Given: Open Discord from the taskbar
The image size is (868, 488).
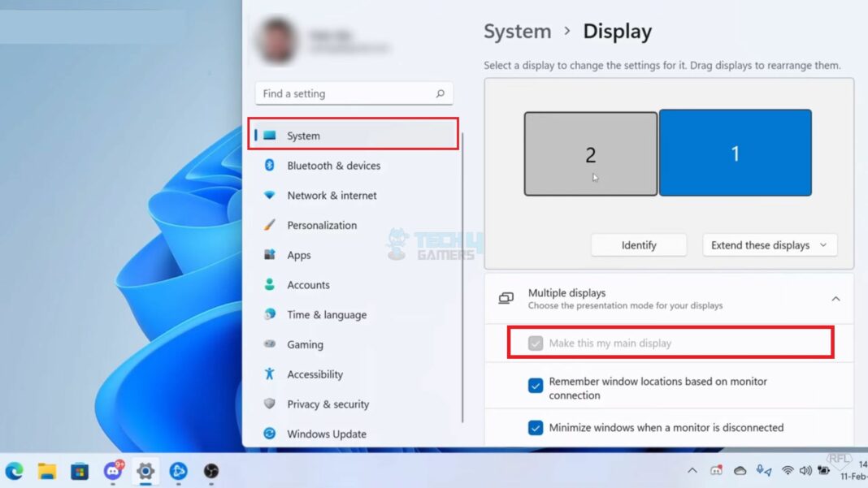Looking at the screenshot, I should (x=113, y=471).
